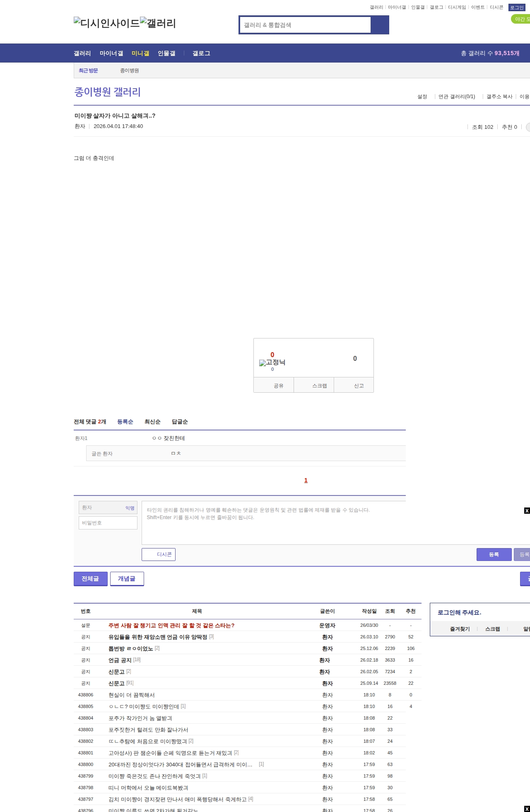Image resolution: width=530 pixels, height=812 pixels.
Task: Report the post with the 신고 button
Action: [354, 385]
